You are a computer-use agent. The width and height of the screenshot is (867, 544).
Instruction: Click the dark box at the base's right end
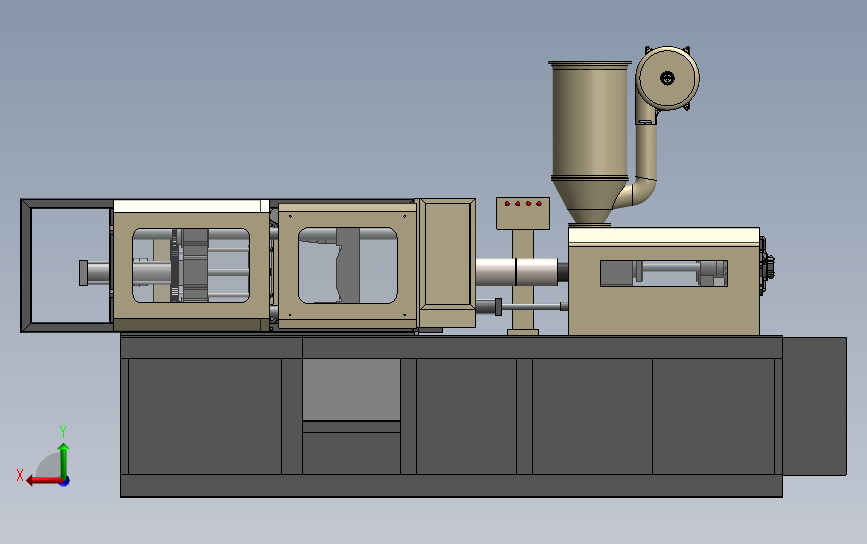[x=814, y=406]
